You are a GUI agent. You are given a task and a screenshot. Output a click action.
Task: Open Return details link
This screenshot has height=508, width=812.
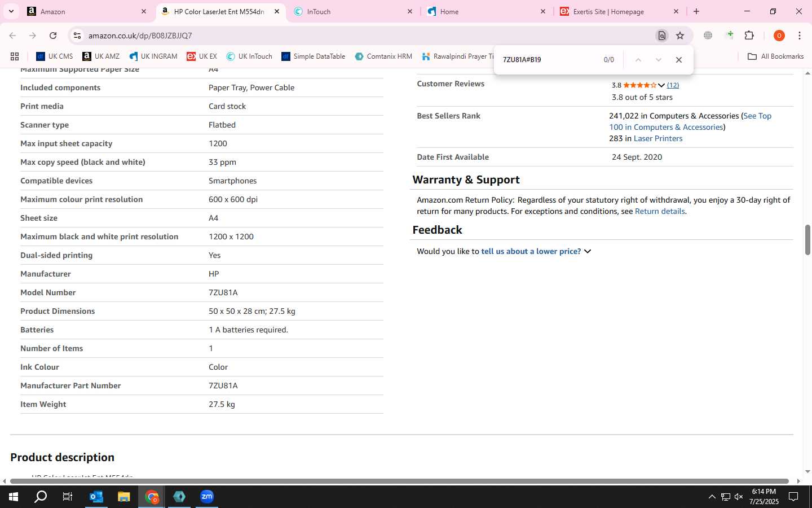pos(660,211)
